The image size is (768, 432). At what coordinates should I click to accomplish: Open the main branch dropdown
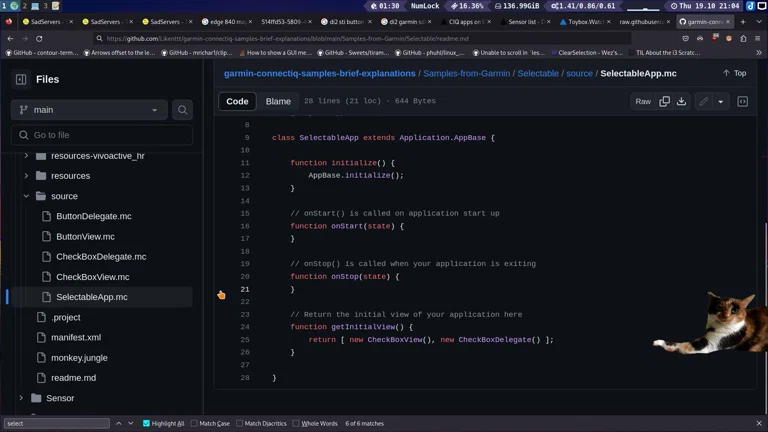(x=89, y=110)
